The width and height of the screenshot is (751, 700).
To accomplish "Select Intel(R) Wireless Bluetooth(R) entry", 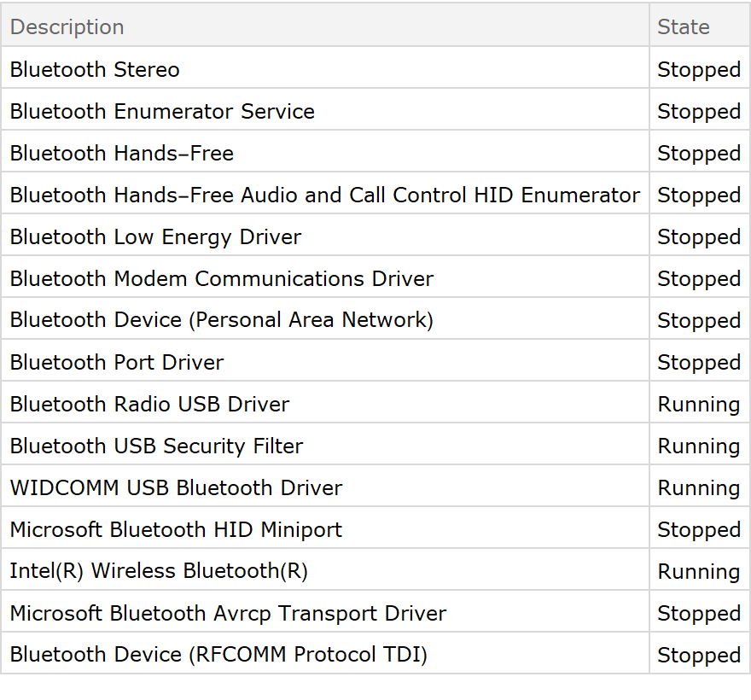I will [159, 571].
